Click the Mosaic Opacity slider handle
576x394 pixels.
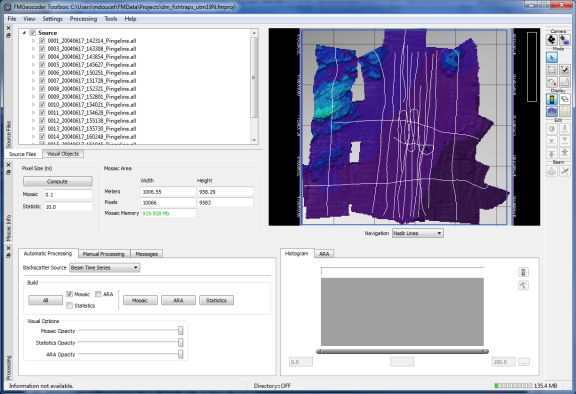pos(181,330)
